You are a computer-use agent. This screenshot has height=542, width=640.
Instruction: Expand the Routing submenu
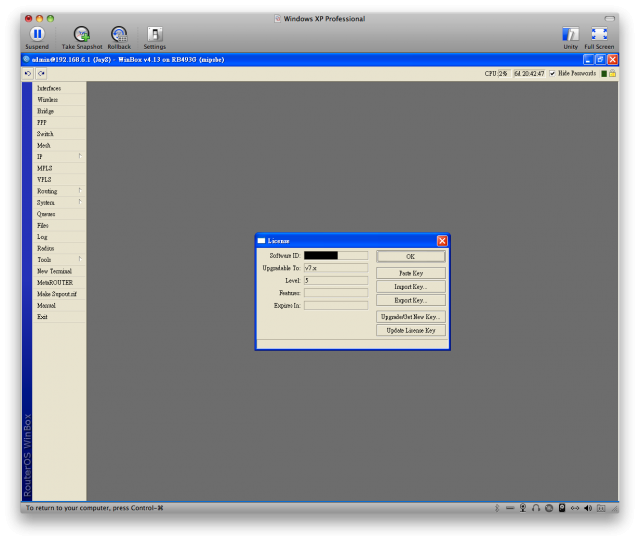tap(59, 191)
